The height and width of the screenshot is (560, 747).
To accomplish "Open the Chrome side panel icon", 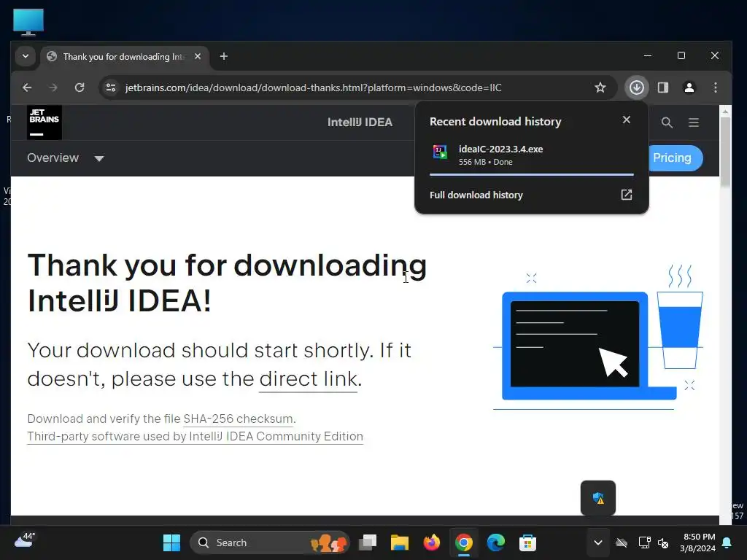I will click(663, 87).
